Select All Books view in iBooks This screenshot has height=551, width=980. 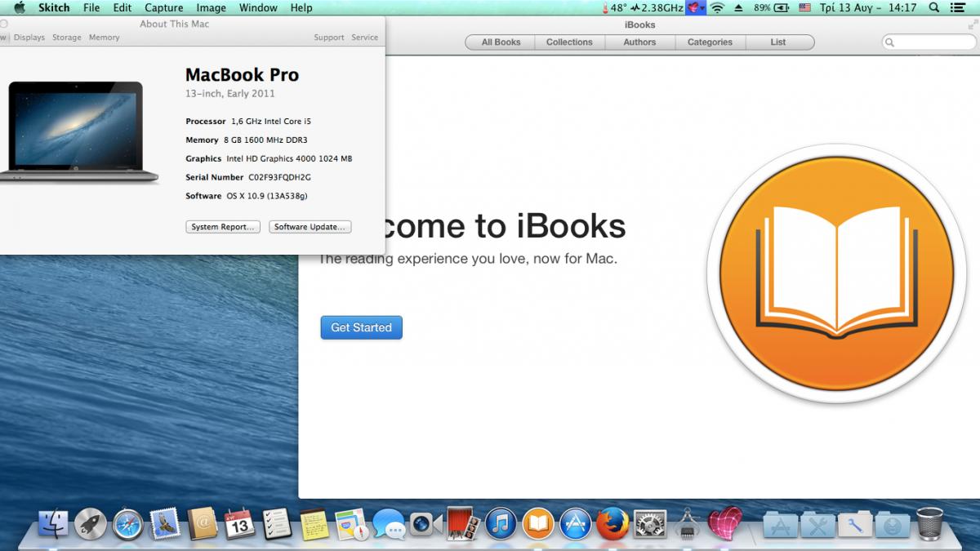pyautogui.click(x=501, y=42)
